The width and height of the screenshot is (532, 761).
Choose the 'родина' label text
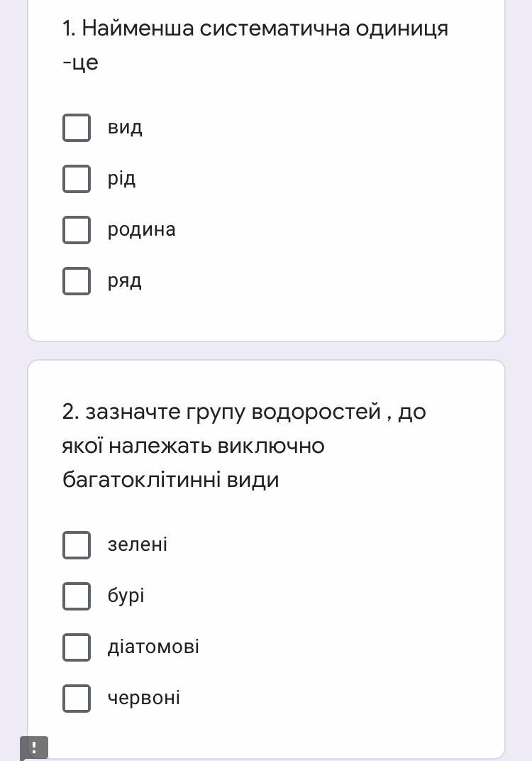click(141, 230)
